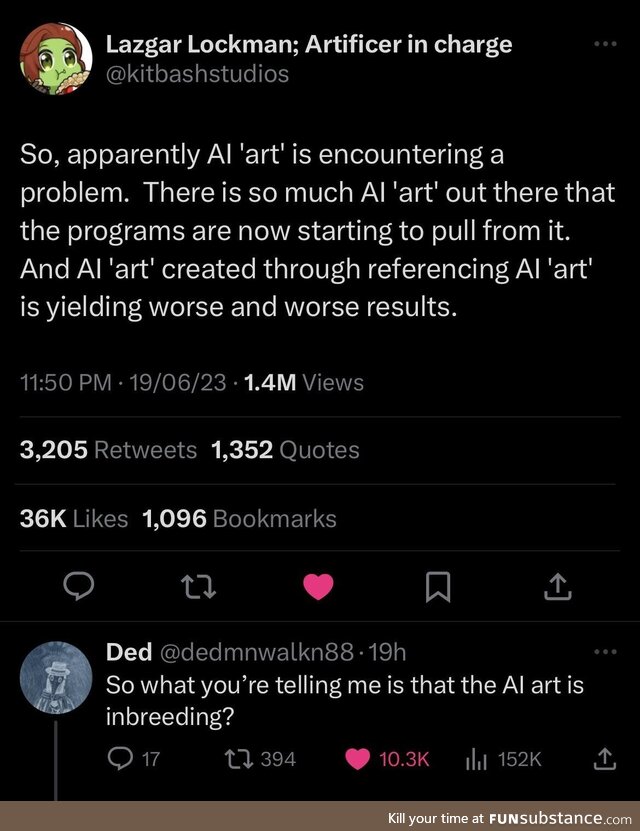Viewport: 640px width, 831px height.
Task: Like Ded's reply with heart icon
Action: pyautogui.click(x=357, y=759)
